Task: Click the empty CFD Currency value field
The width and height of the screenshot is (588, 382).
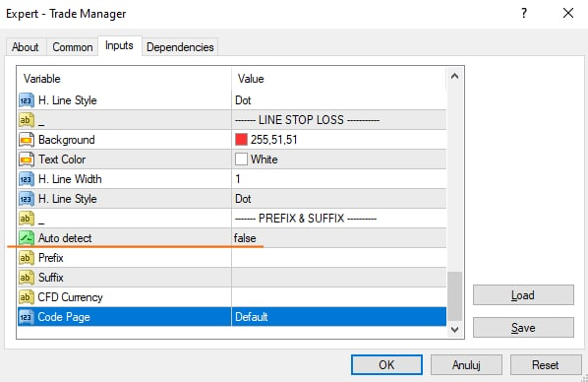Action: click(339, 297)
